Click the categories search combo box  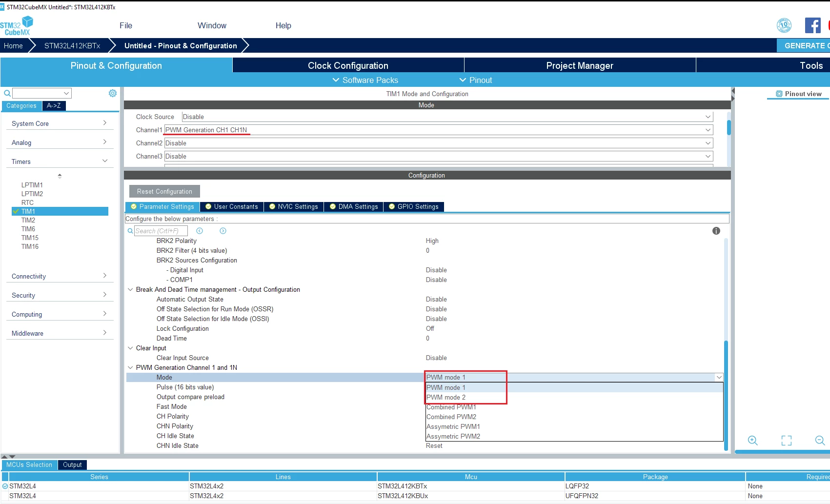click(x=42, y=93)
